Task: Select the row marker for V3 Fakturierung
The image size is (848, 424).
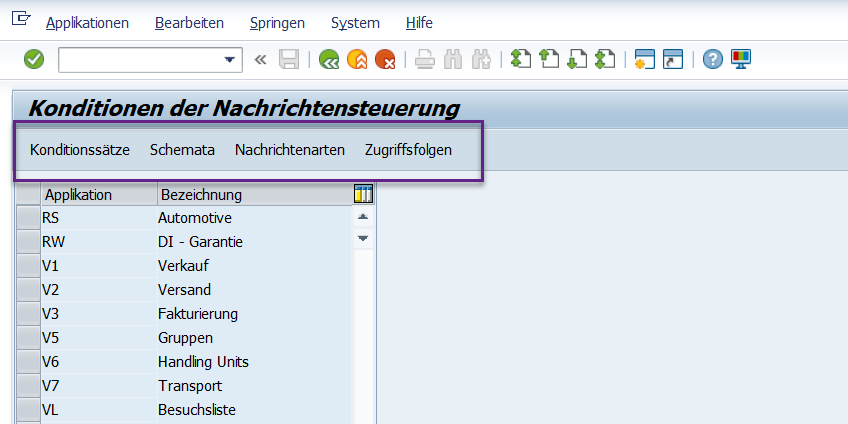Action: [29, 314]
